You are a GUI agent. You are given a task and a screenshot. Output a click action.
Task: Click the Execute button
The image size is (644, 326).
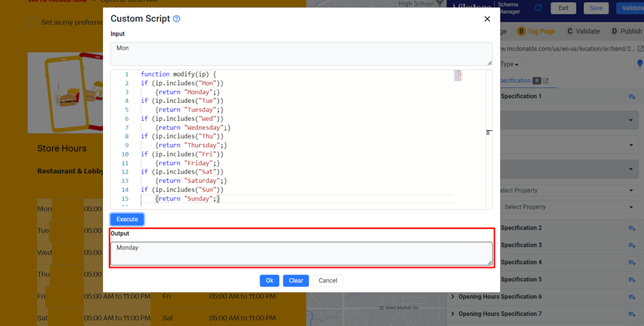[127, 219]
